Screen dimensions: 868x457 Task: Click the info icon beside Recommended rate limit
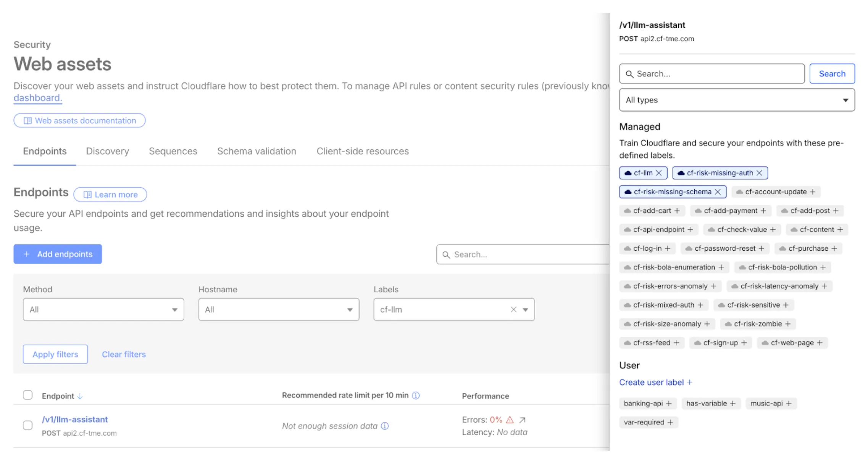pyautogui.click(x=415, y=395)
